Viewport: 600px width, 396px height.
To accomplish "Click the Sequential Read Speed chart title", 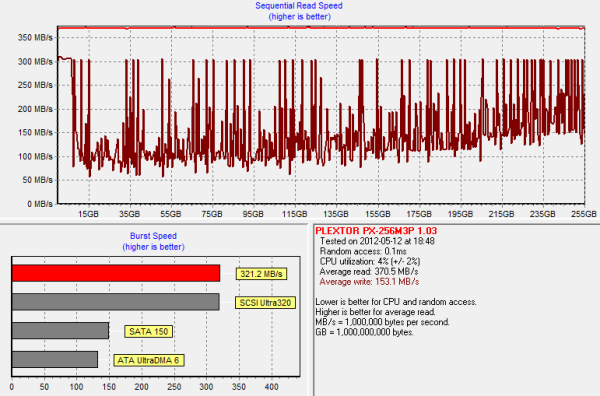I will tap(299, 6).
